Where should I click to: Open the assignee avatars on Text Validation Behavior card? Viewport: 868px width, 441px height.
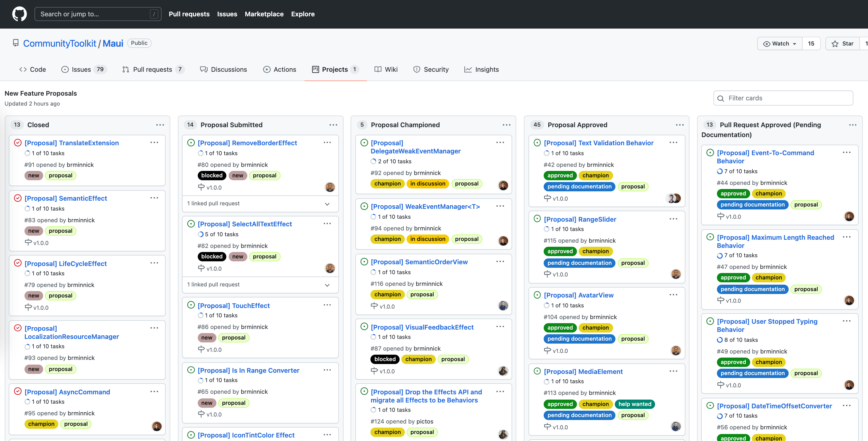tap(673, 198)
